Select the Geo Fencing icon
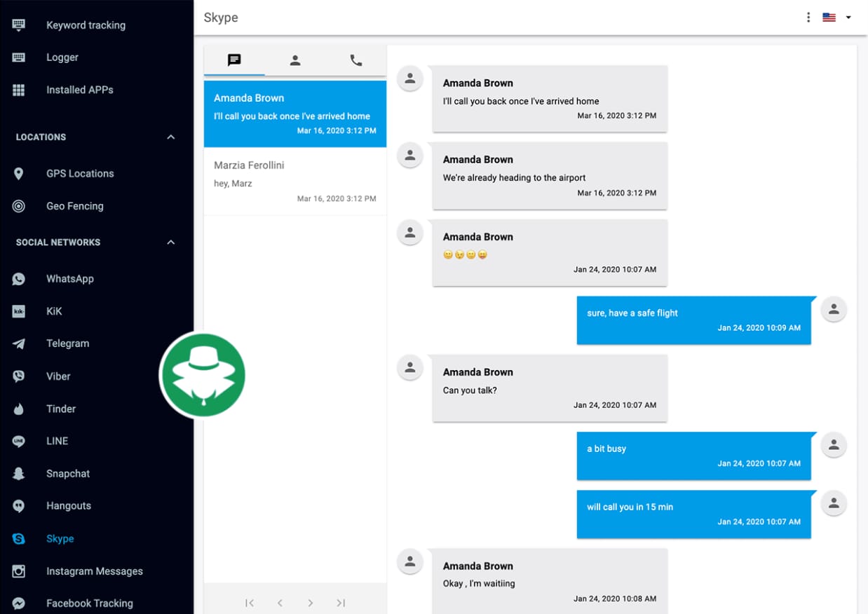Screen dimensions: 868x614 point(18,205)
